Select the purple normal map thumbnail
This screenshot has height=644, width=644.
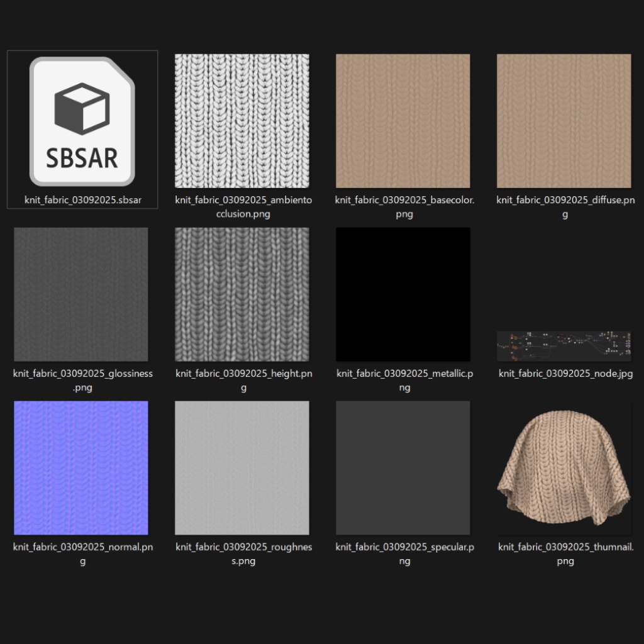coord(81,468)
